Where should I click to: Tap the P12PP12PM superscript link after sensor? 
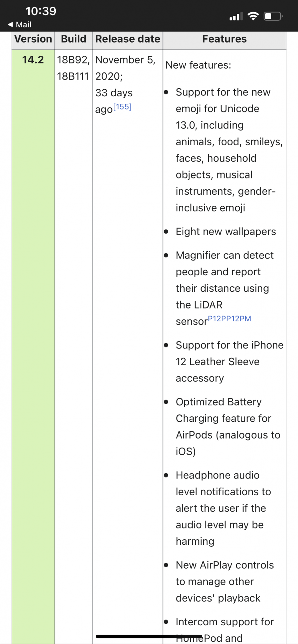(x=229, y=319)
